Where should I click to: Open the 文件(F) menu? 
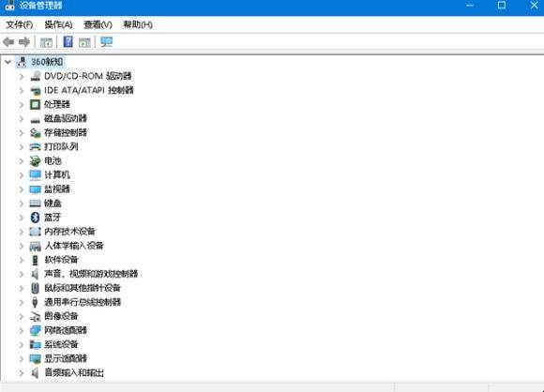pos(20,24)
